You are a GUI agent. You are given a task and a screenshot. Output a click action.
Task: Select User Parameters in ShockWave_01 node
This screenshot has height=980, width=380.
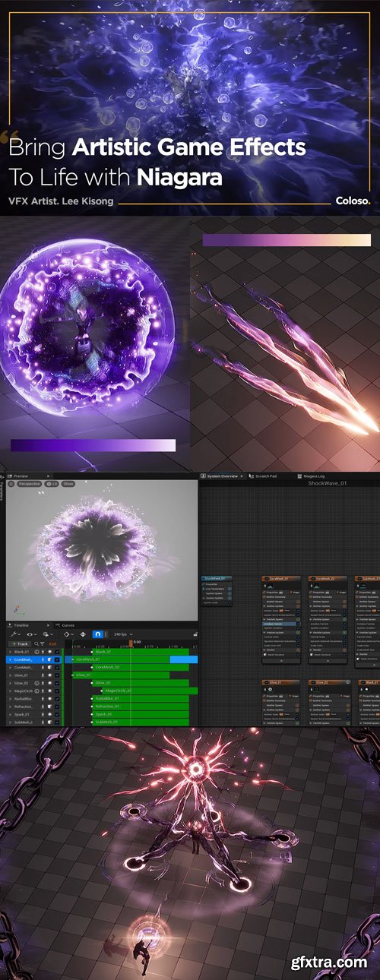pos(215,589)
